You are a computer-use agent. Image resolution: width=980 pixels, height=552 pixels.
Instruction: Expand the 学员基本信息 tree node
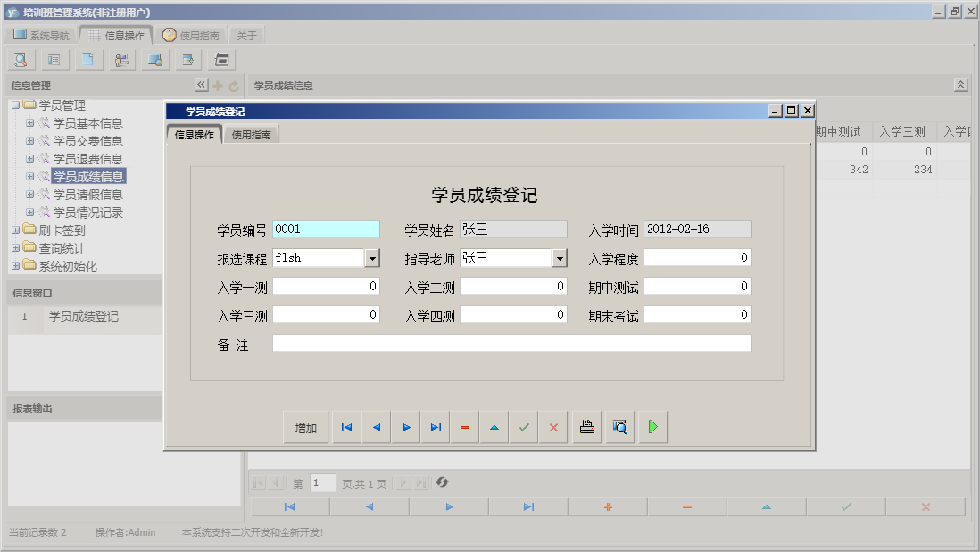29,122
